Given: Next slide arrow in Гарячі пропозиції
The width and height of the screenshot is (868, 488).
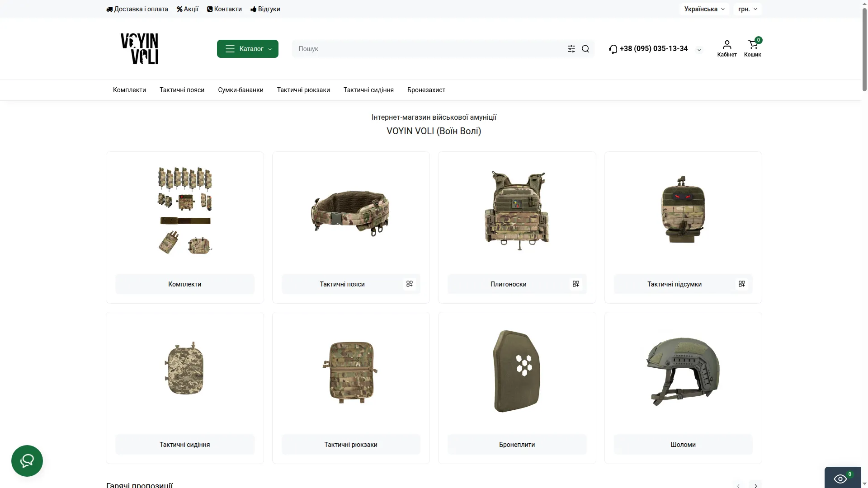Looking at the screenshot, I should coord(755,485).
